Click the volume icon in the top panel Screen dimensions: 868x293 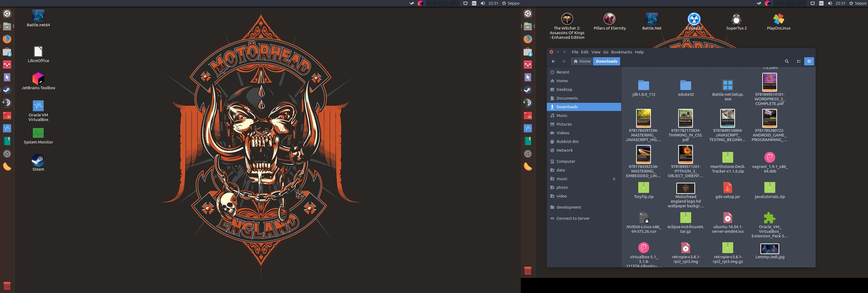[483, 3]
